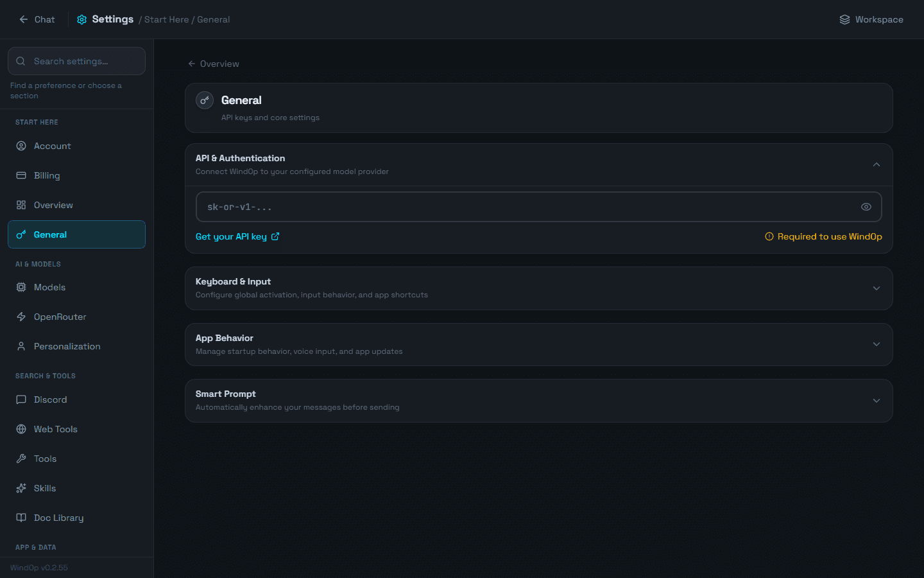Screen dimensions: 924x578
Task: Click the Web Tools globe icon
Action: [x=21, y=429]
